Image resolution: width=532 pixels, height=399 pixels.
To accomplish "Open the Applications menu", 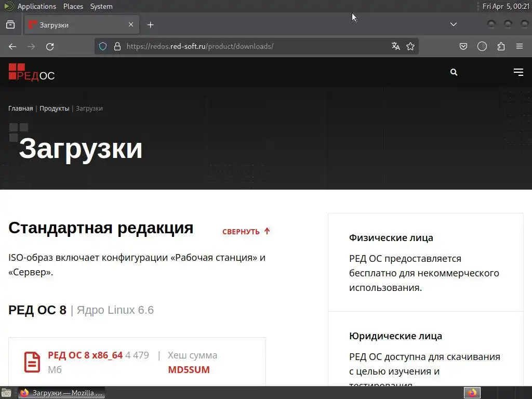I will click(37, 6).
